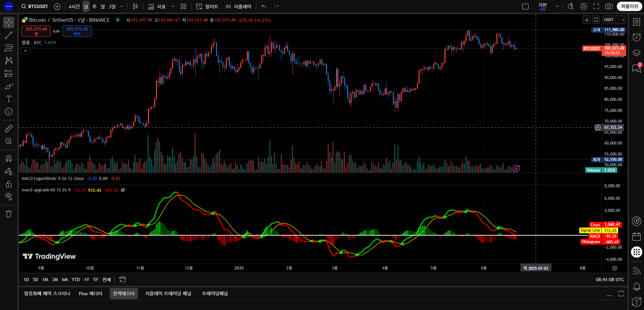Image resolution: width=644 pixels, height=310 pixels.
Task: Open the watchlist panel icon
Action: pyautogui.click(x=636, y=22)
